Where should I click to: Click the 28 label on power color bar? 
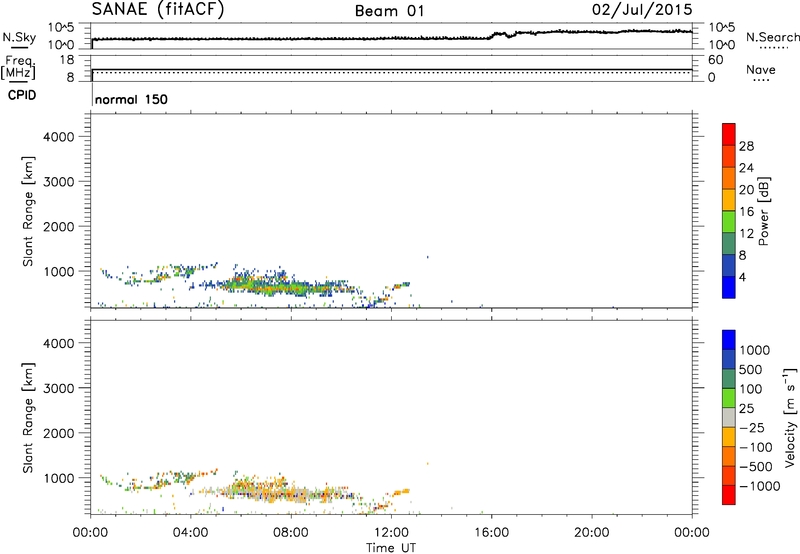(746, 146)
